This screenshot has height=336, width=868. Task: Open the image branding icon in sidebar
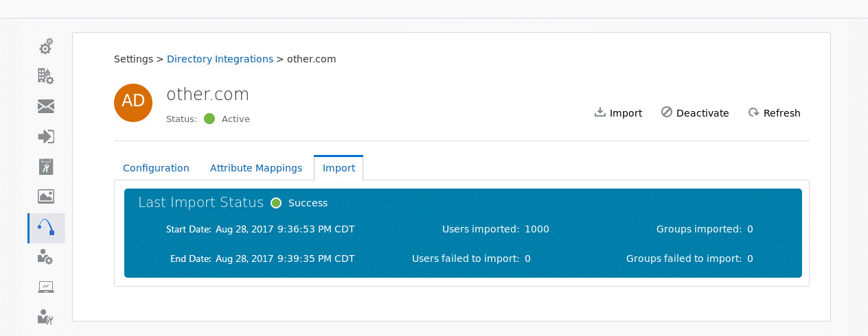[46, 197]
